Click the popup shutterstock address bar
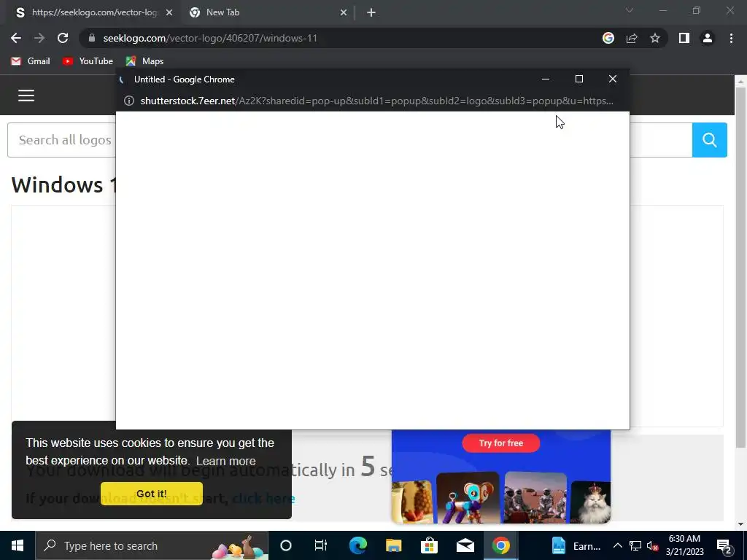The width and height of the screenshot is (747, 560). coord(376,101)
